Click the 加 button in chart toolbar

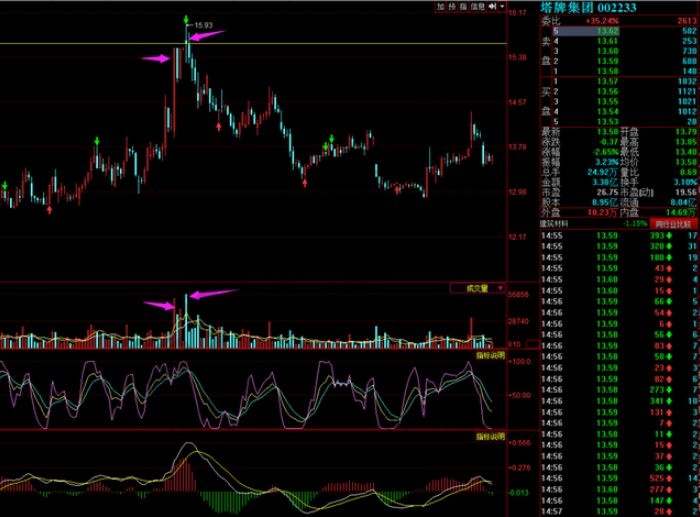[441, 6]
